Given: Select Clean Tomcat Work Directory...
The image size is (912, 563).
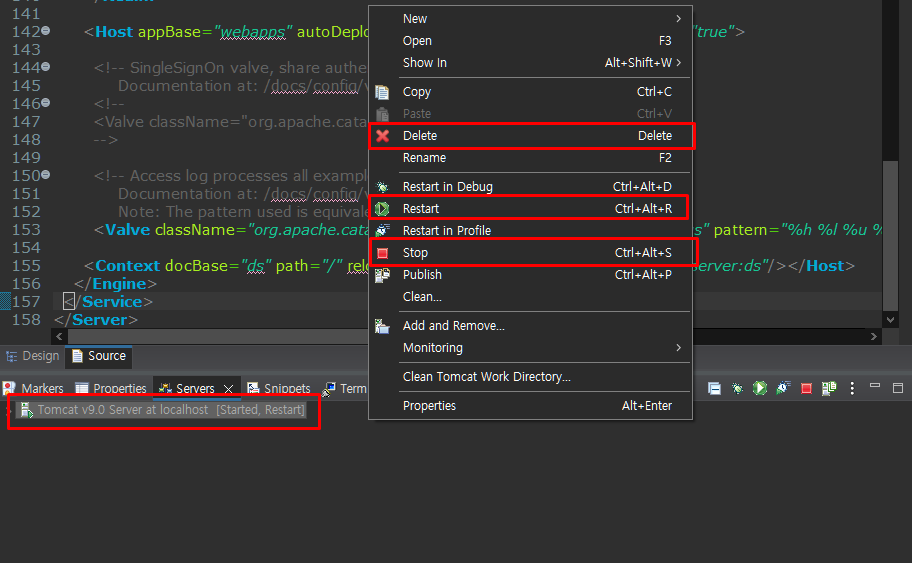Looking at the screenshot, I should tap(530, 377).
